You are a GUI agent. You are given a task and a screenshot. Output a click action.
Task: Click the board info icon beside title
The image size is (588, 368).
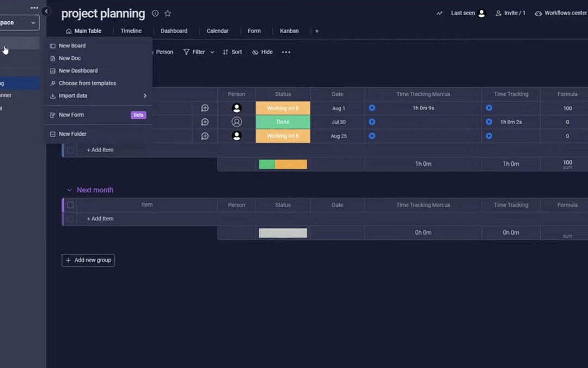pyautogui.click(x=155, y=14)
